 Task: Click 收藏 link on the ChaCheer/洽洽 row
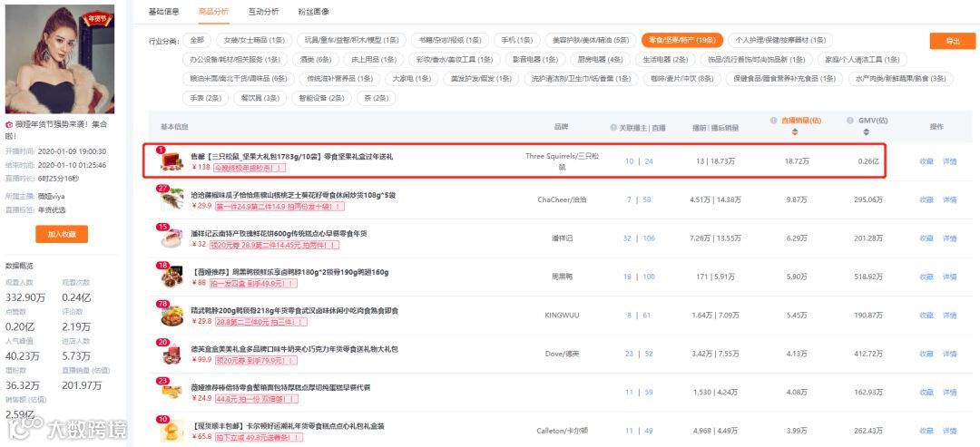pyautogui.click(x=926, y=199)
